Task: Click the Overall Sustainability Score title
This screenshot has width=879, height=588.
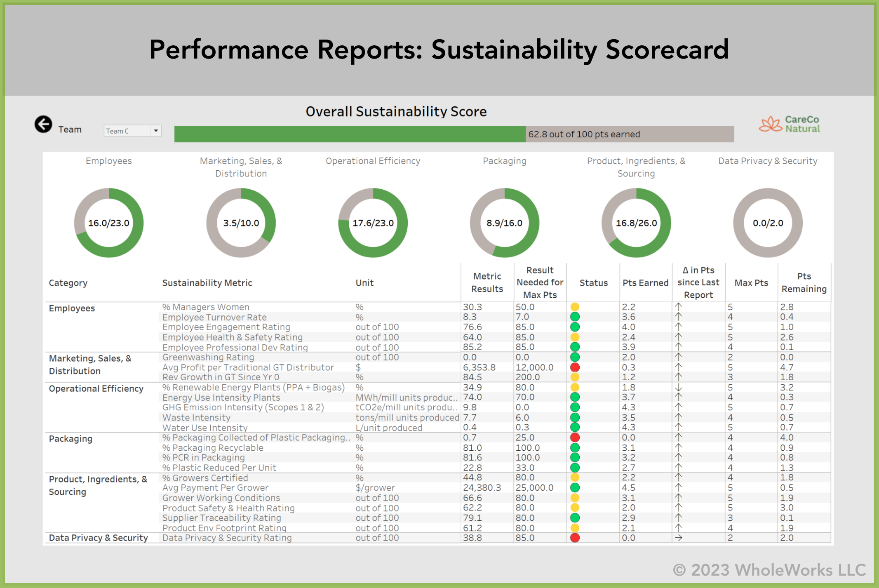Action: click(396, 111)
